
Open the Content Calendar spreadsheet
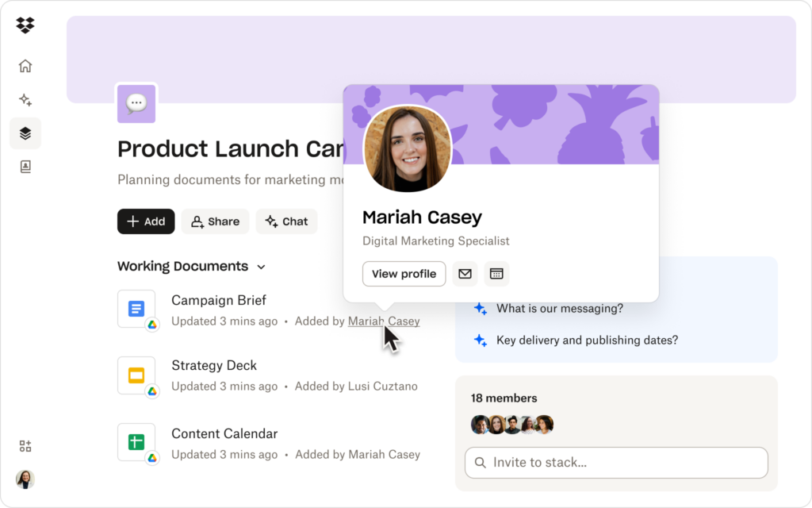point(224,433)
